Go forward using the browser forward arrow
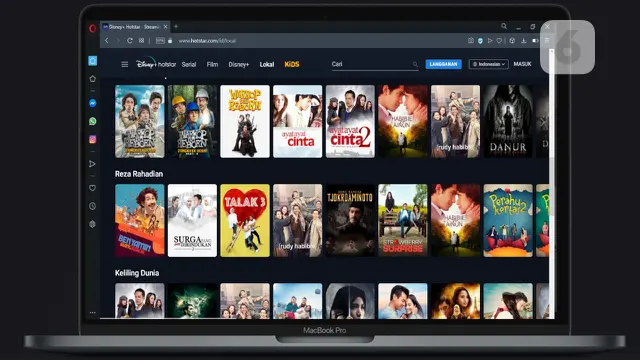This screenshot has height=360, width=640. pyautogui.click(x=118, y=40)
